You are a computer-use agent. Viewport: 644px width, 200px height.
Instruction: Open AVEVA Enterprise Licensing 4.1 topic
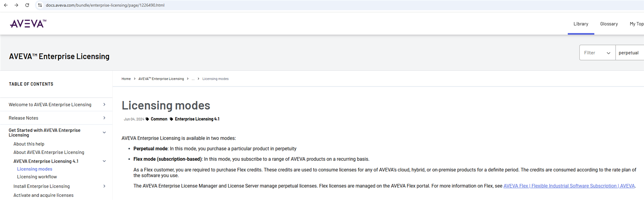pyautogui.click(x=46, y=161)
